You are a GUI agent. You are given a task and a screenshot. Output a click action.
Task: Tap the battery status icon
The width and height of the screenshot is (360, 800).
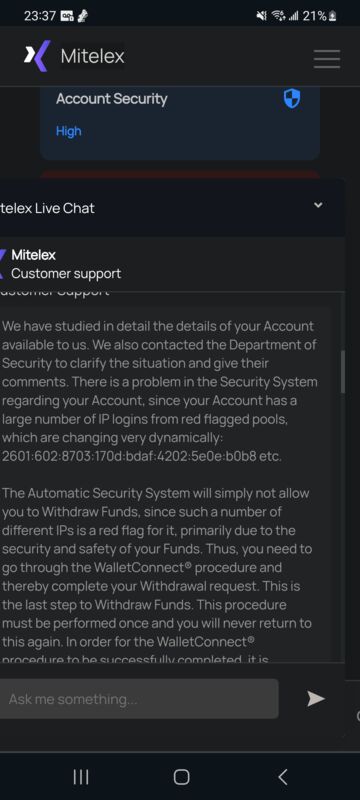(x=332, y=16)
